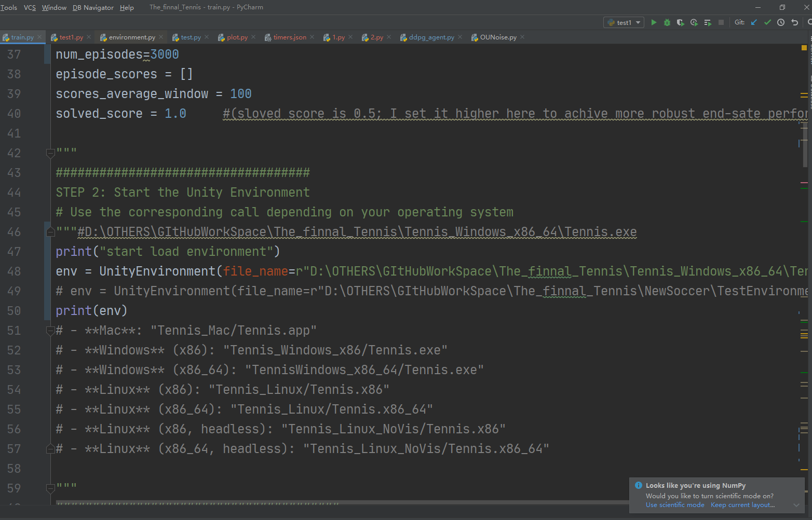This screenshot has width=812, height=520.
Task: Switch to the ddpg_agent.py tab
Action: pos(431,37)
